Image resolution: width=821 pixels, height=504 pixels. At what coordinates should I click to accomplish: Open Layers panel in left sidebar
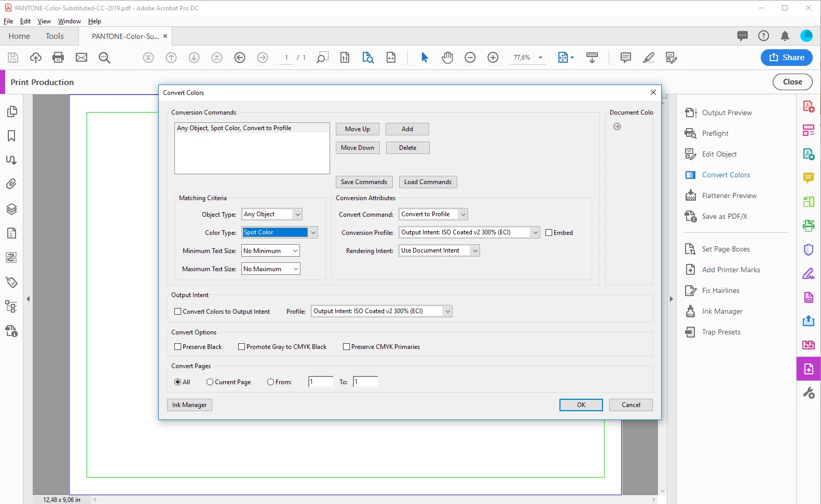(11, 209)
